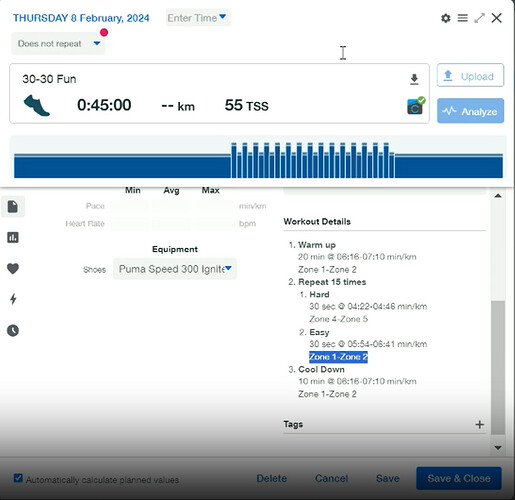Image resolution: width=515 pixels, height=500 pixels.
Task: Open the settings gear icon
Action: click(x=446, y=18)
